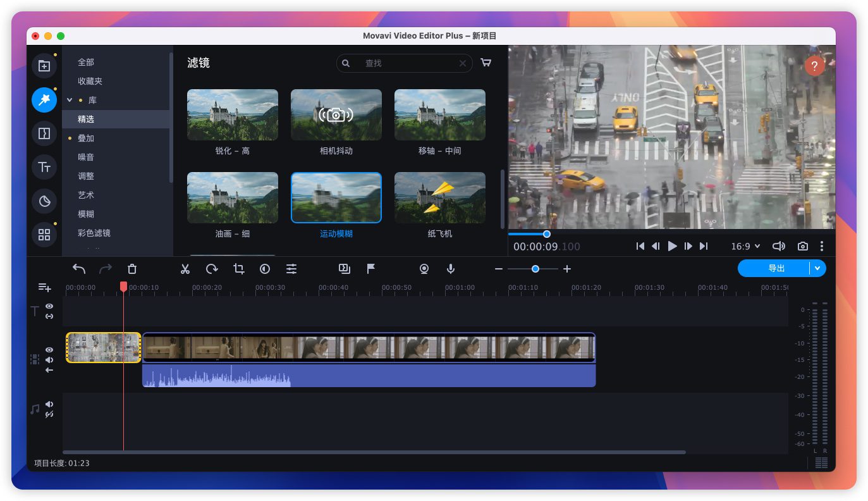The width and height of the screenshot is (868, 501).
Task: Mute the audio music track
Action: point(49,404)
